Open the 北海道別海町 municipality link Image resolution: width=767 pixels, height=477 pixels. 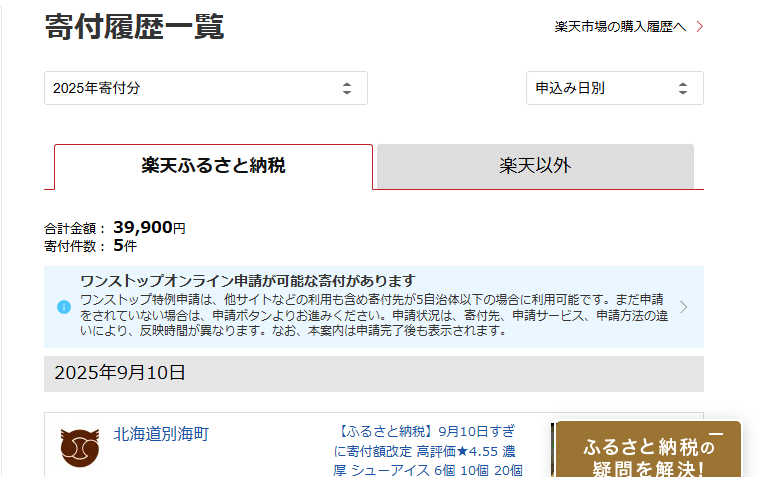[161, 434]
